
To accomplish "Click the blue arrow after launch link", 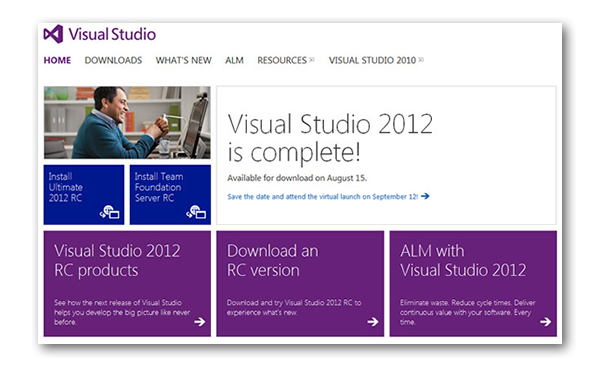I will pos(425,196).
